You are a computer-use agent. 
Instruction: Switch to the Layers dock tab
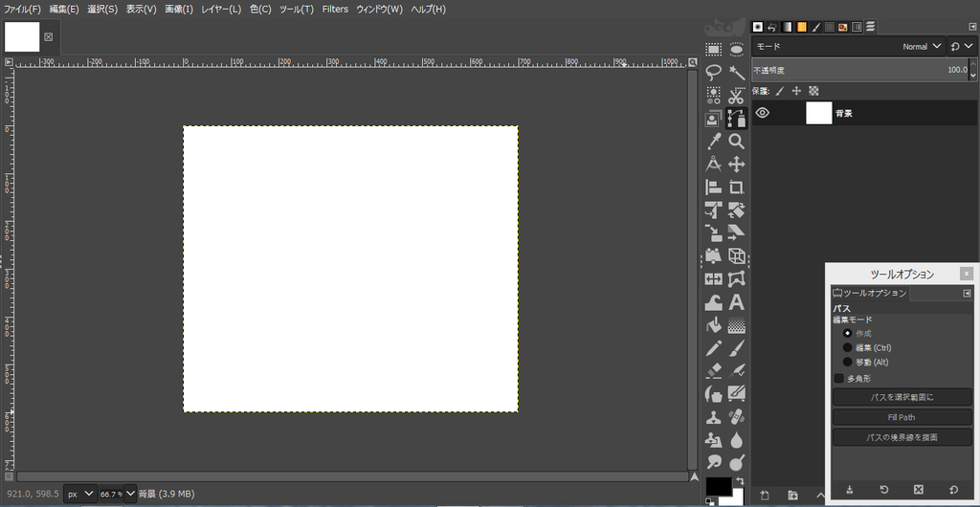[871, 27]
